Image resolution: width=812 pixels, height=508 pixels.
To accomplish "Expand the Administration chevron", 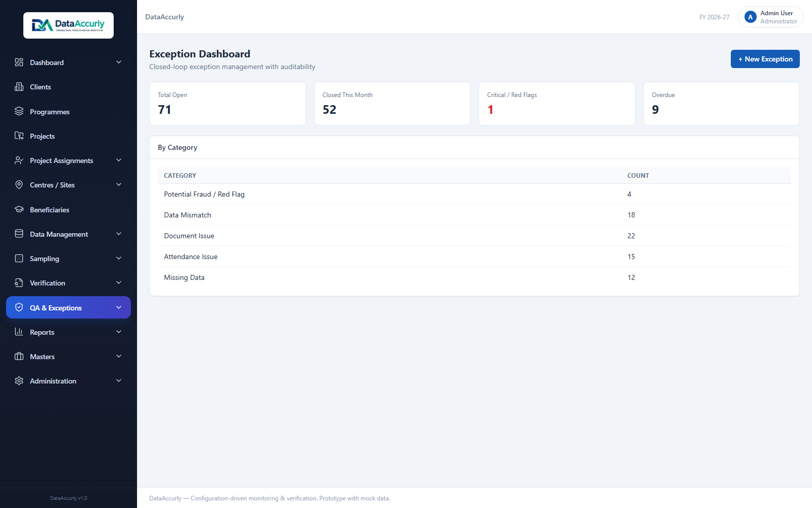I will click(x=119, y=380).
